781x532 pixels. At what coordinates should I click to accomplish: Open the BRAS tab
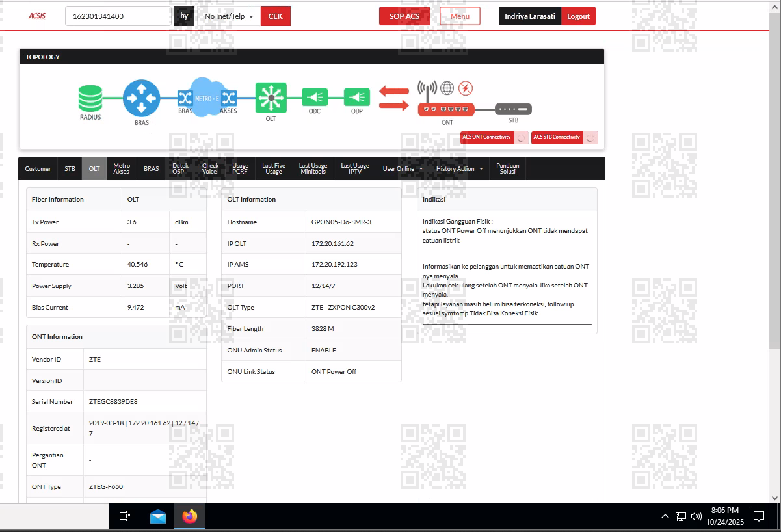pyautogui.click(x=151, y=169)
